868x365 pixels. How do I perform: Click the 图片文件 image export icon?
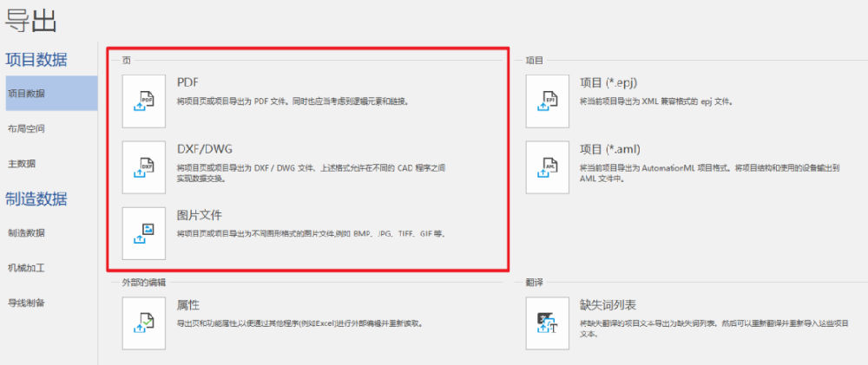click(144, 233)
